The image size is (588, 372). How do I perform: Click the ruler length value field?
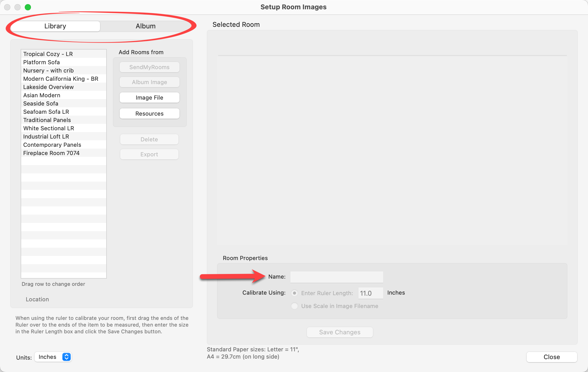(x=370, y=293)
